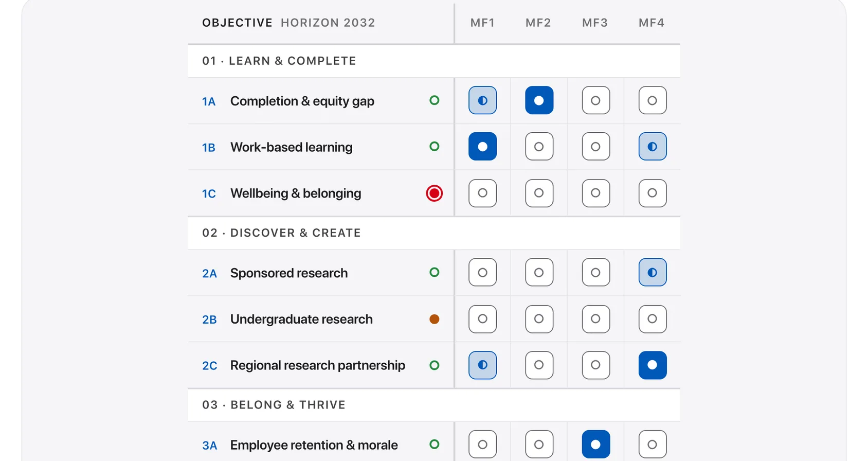Click the 01 · Learn & Complete section header
The width and height of the screenshot is (868, 461).
[x=434, y=61]
